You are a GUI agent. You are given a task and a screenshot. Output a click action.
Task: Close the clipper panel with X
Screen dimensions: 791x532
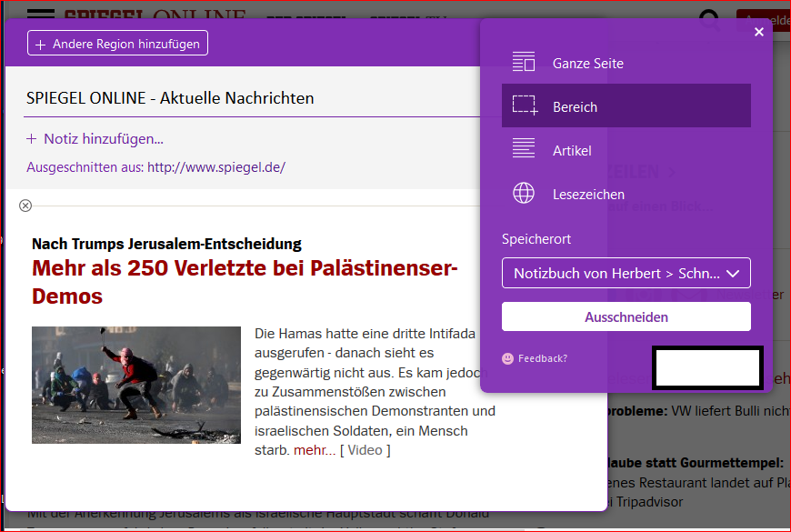tap(758, 33)
